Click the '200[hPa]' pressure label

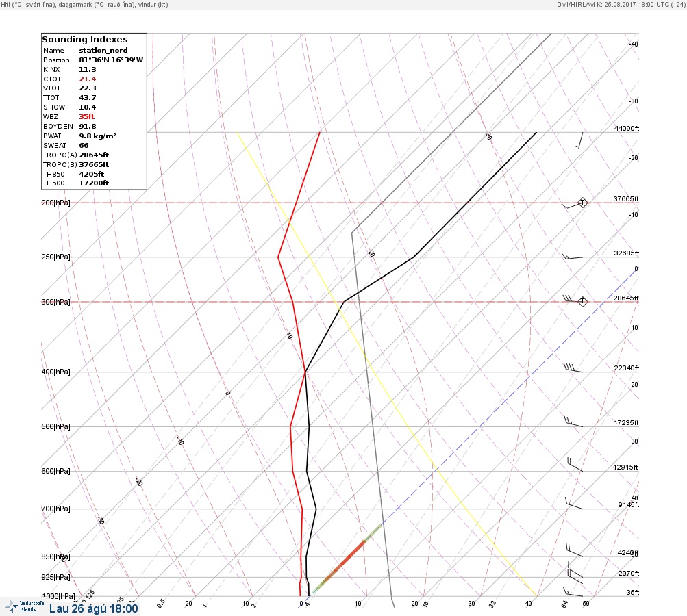pyautogui.click(x=55, y=203)
